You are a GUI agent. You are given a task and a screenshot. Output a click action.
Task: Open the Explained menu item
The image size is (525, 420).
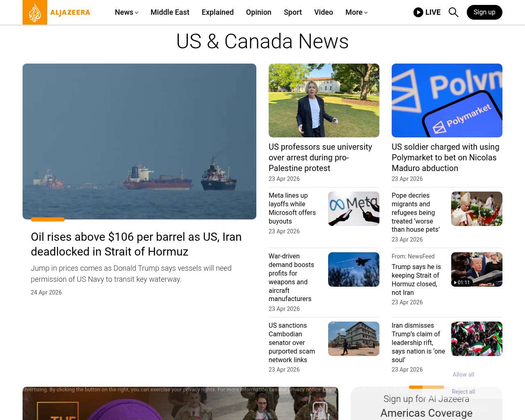point(218,12)
